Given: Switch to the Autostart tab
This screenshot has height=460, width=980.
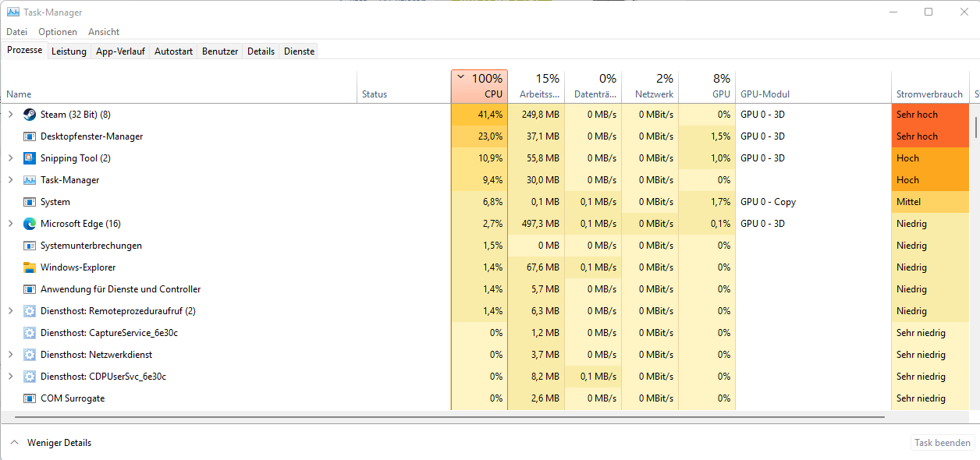Looking at the screenshot, I should (x=173, y=51).
